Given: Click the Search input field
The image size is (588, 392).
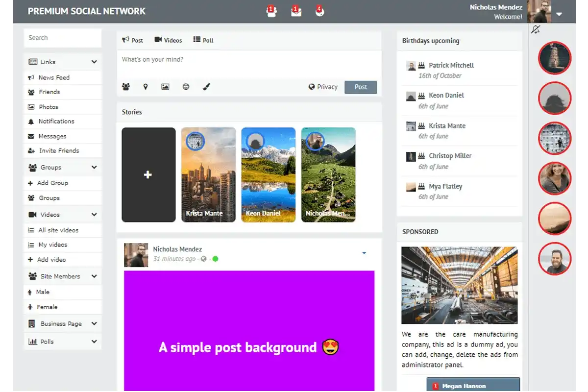Looking at the screenshot, I should (63, 38).
